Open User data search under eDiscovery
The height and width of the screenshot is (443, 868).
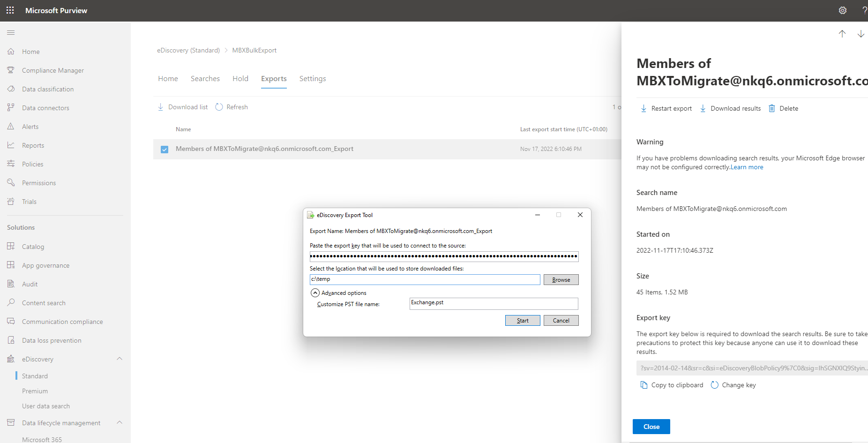tap(46, 406)
